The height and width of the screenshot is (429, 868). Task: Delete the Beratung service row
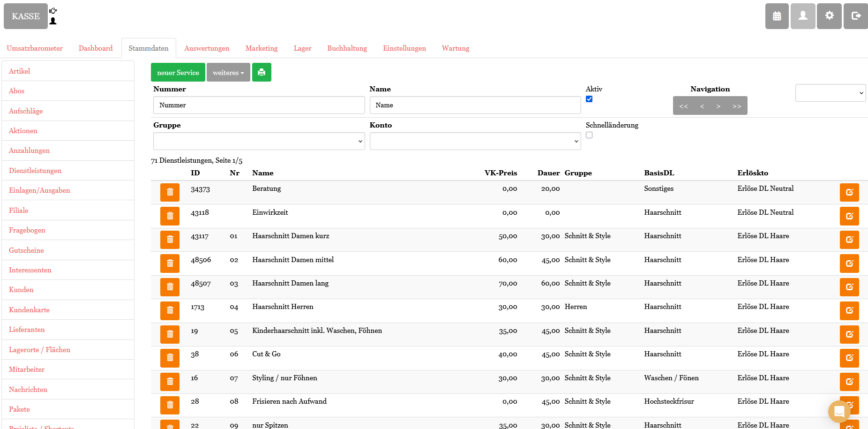170,192
